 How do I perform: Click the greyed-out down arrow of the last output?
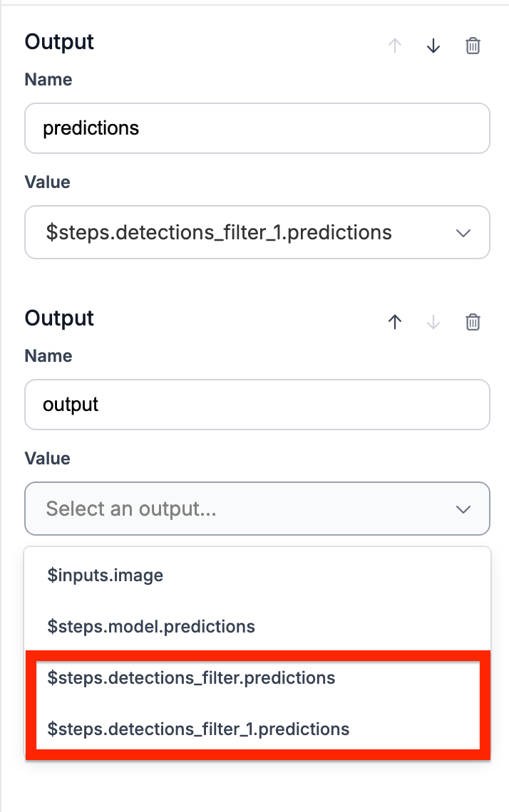coord(433,323)
